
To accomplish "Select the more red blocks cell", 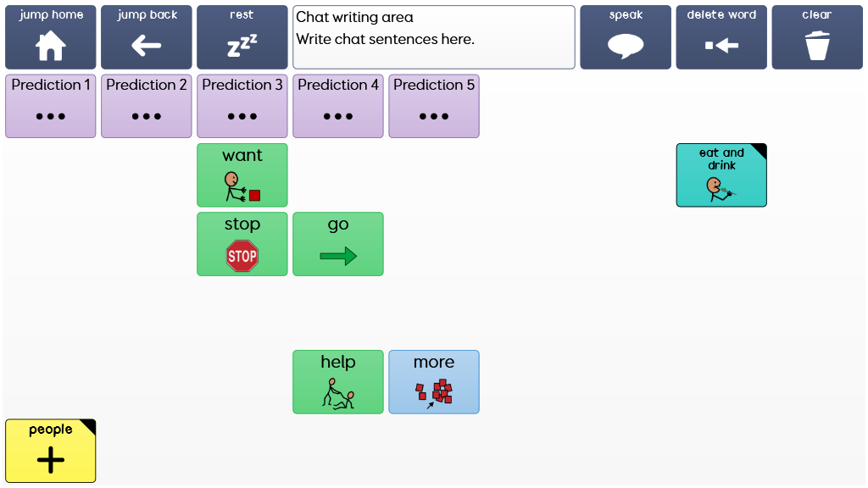I will 433,382.
